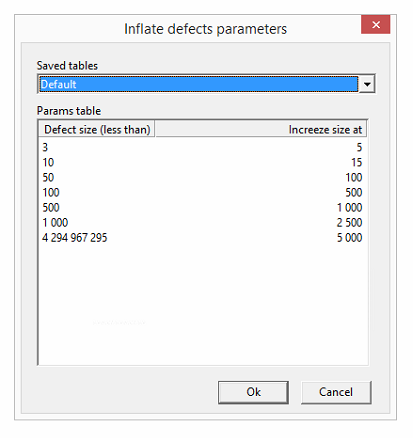Screen dimensions: 413x438
Task: Select the row with defect size 500
Action: click(203, 207)
